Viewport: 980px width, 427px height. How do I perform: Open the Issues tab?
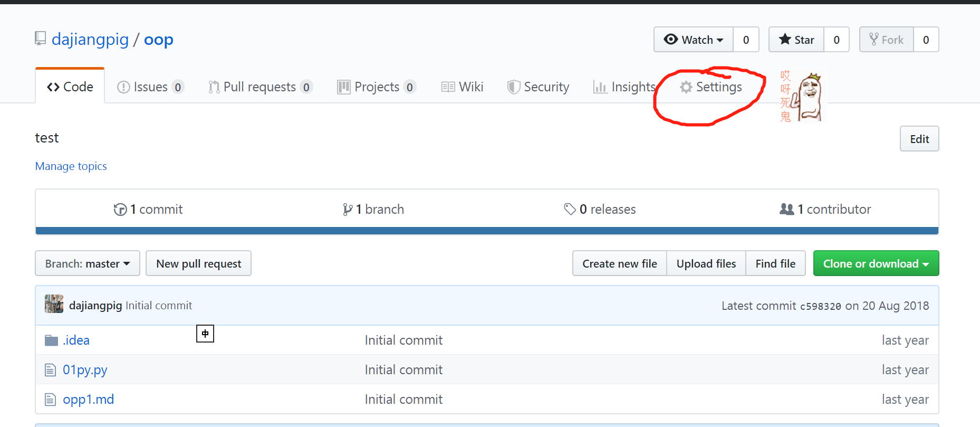click(150, 87)
